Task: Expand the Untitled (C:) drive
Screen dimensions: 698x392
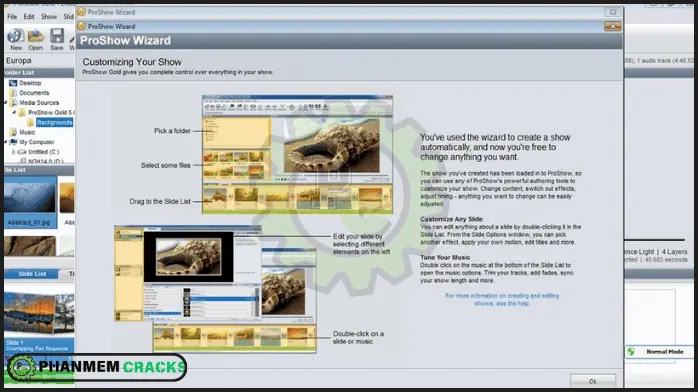Action: click(x=14, y=152)
